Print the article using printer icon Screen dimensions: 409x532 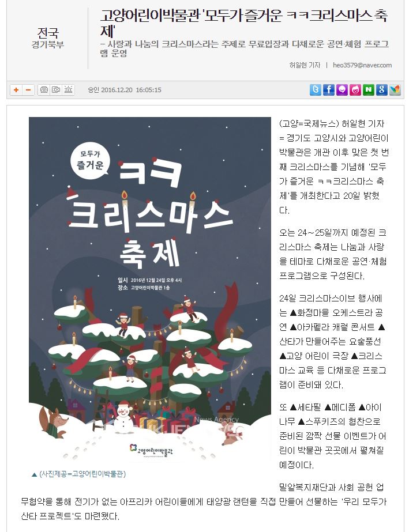(x=44, y=90)
